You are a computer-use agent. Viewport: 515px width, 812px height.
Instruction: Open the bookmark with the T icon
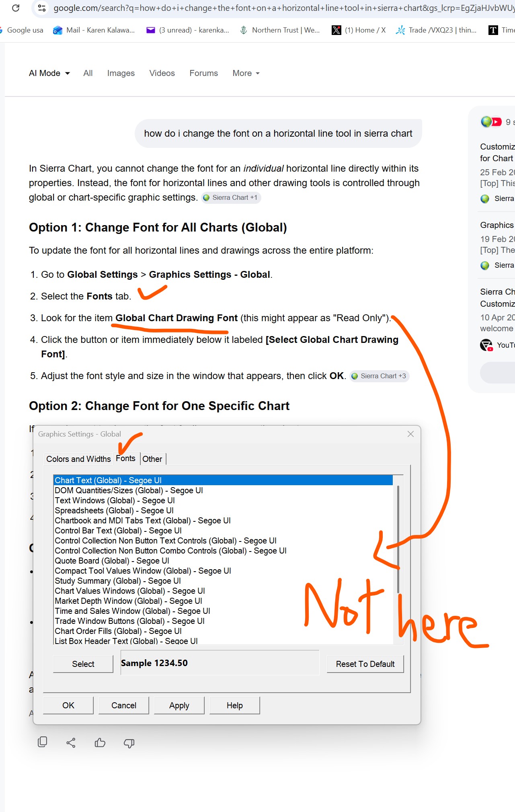(501, 30)
